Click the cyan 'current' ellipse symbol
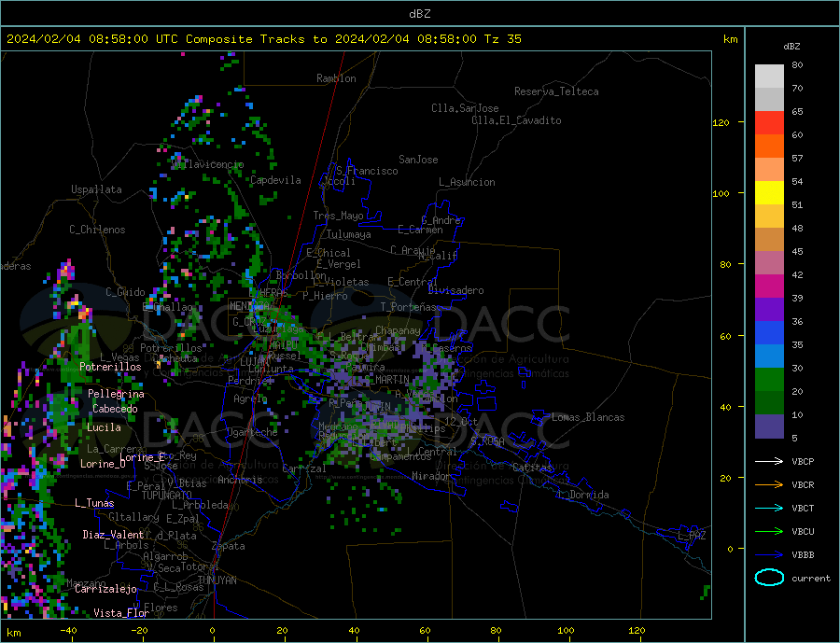The width and height of the screenshot is (840, 643). coord(769,578)
